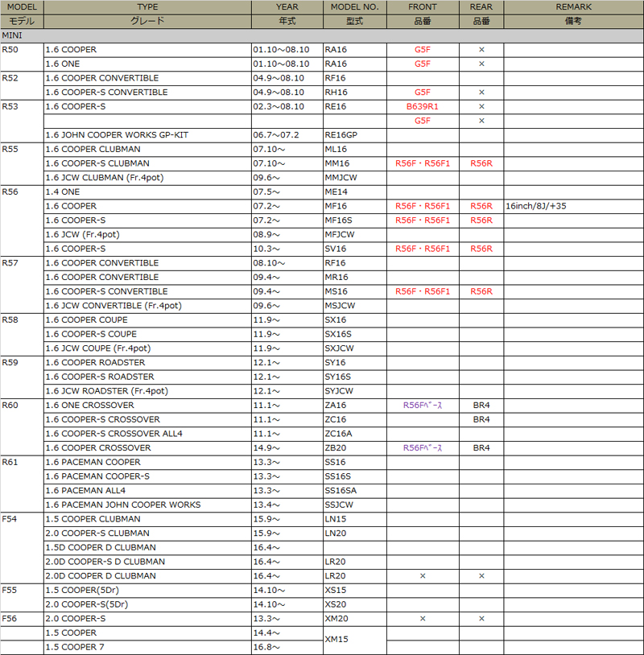Image resolution: width=644 pixels, height=655 pixels.
Task: Click the SYJCW model number
Action: [x=355, y=390]
